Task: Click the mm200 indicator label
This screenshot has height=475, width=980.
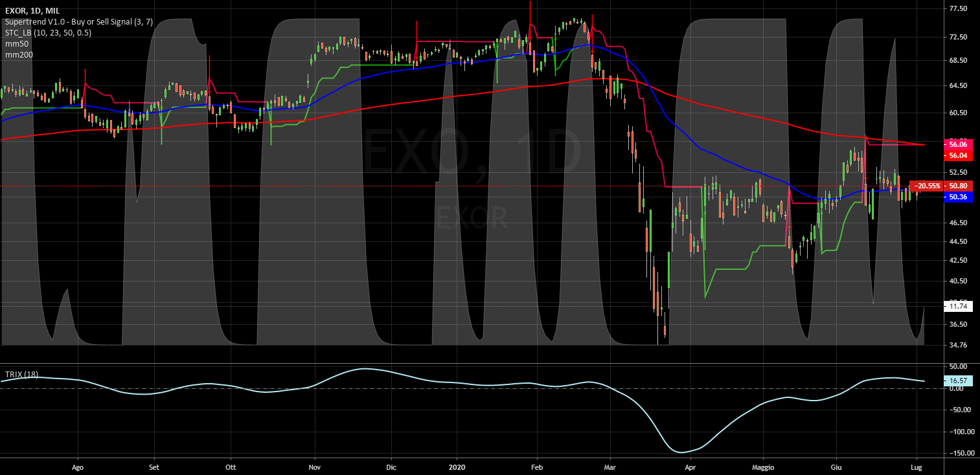Action: point(19,54)
